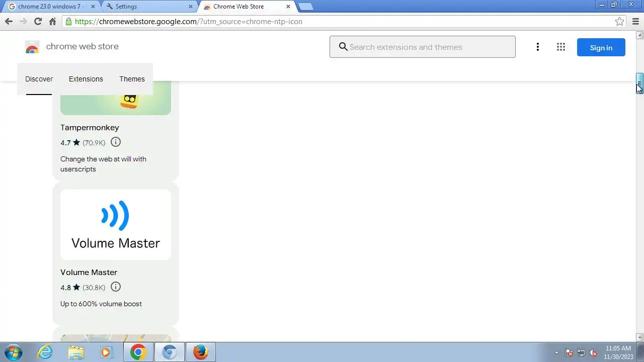Open the browser home page icon
The height and width of the screenshot is (362, 644).
[x=52, y=21]
